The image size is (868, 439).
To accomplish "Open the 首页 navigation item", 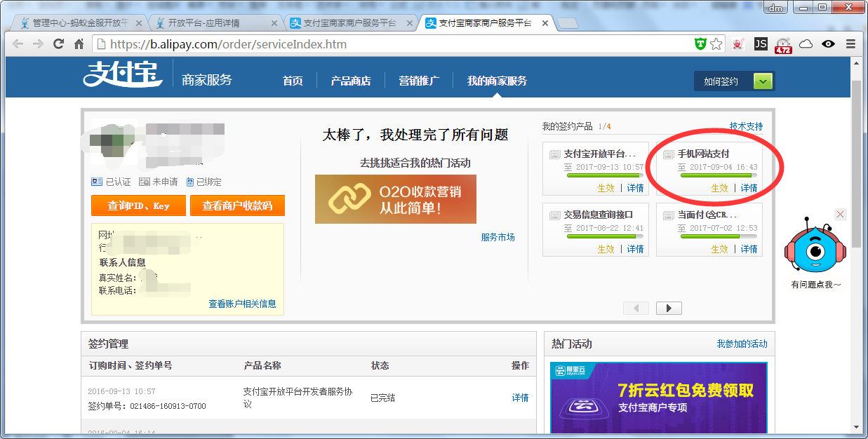I will point(293,81).
